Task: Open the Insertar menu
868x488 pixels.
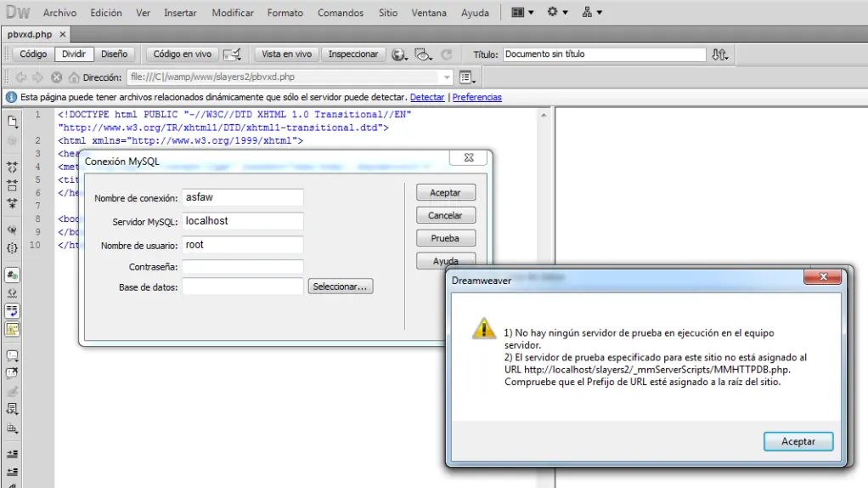Action: pos(180,12)
